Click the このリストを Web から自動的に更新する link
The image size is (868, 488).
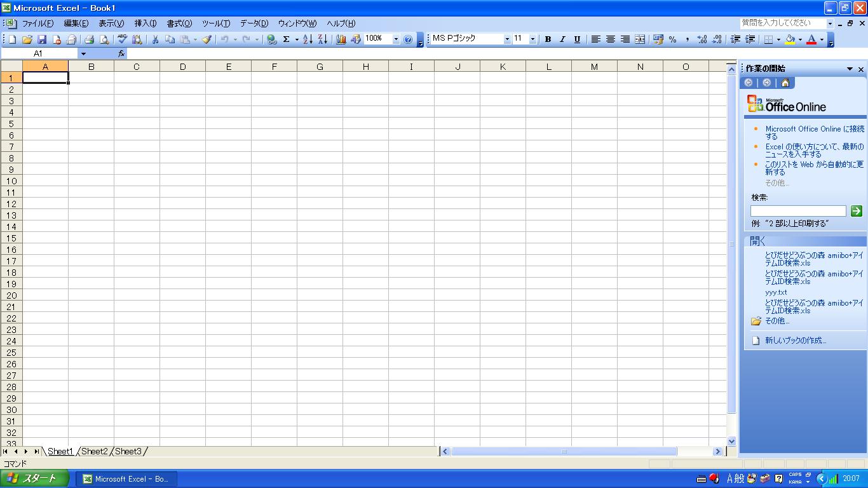pyautogui.click(x=815, y=168)
